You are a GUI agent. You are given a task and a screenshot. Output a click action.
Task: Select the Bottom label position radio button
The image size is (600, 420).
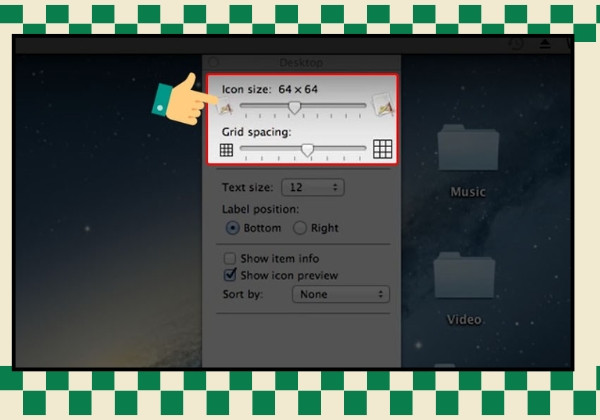pyautogui.click(x=233, y=228)
